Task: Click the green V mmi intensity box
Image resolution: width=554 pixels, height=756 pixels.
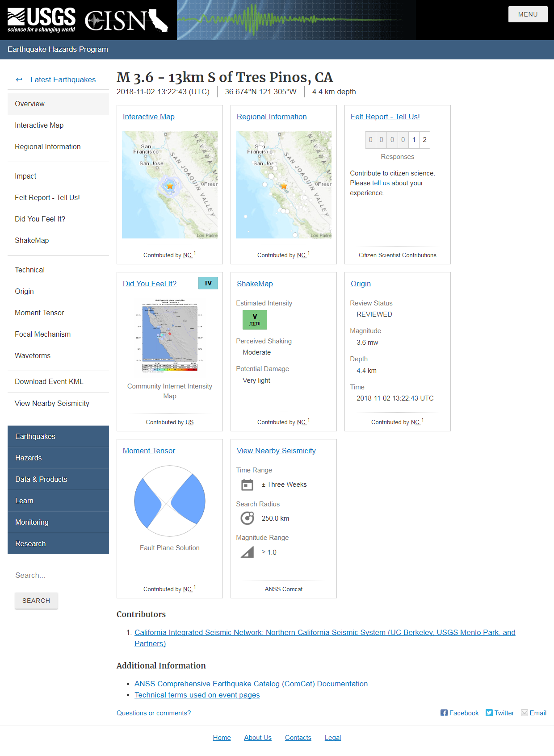Action: click(x=255, y=320)
